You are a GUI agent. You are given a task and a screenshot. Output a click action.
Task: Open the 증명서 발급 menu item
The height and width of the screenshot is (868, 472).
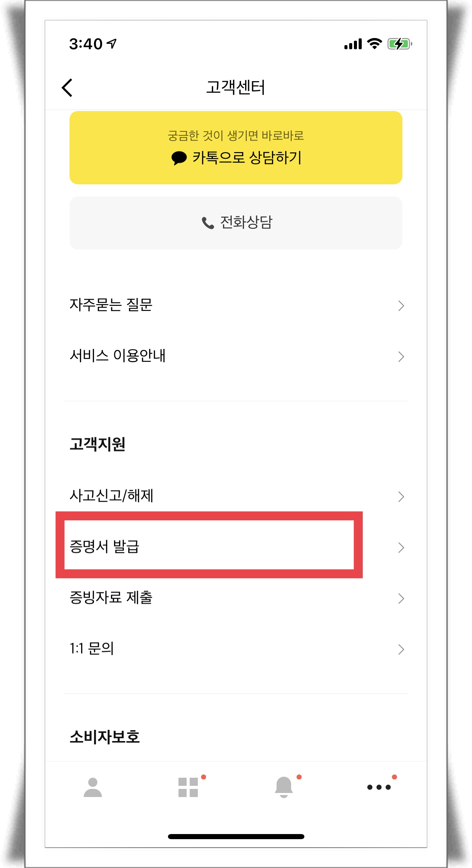[x=236, y=547]
